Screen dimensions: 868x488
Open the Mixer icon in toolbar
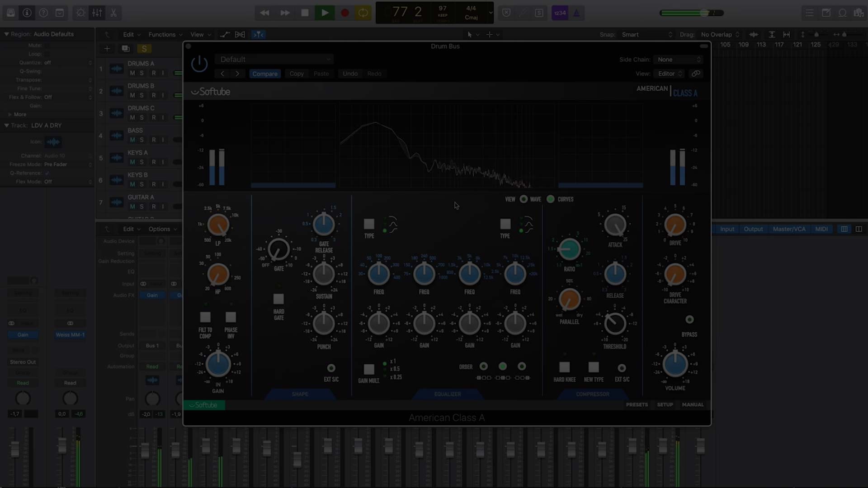(97, 13)
